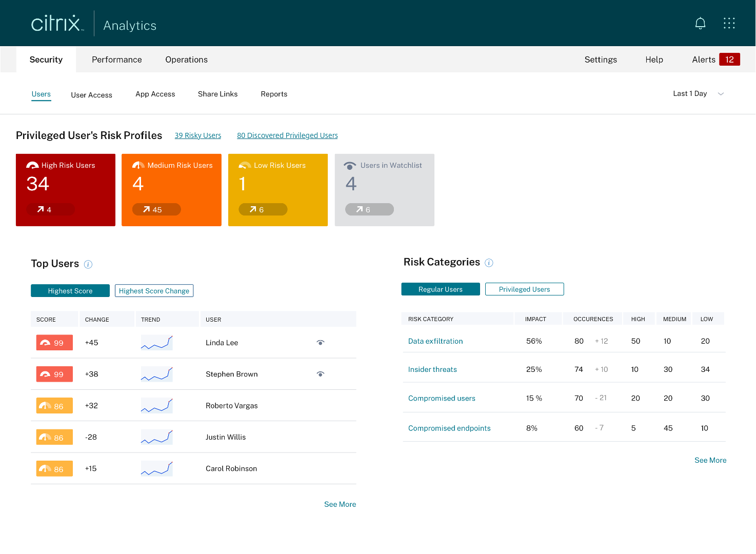The height and width of the screenshot is (554, 756).
Task: Click the score 86 badge for Carol Robinson
Action: [54, 468]
